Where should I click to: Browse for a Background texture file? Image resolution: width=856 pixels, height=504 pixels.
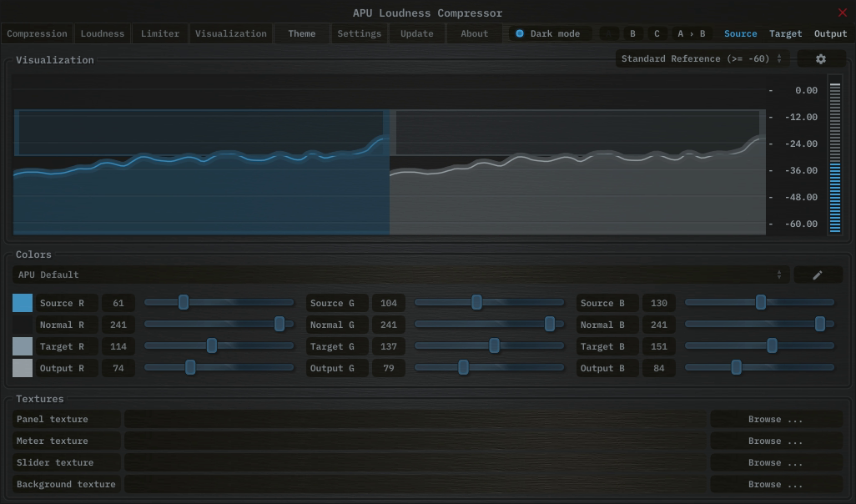point(775,484)
